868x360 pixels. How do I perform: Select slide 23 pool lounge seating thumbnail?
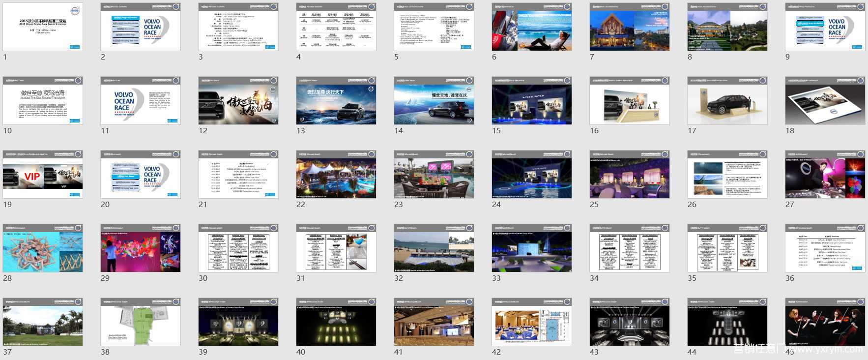(434, 174)
